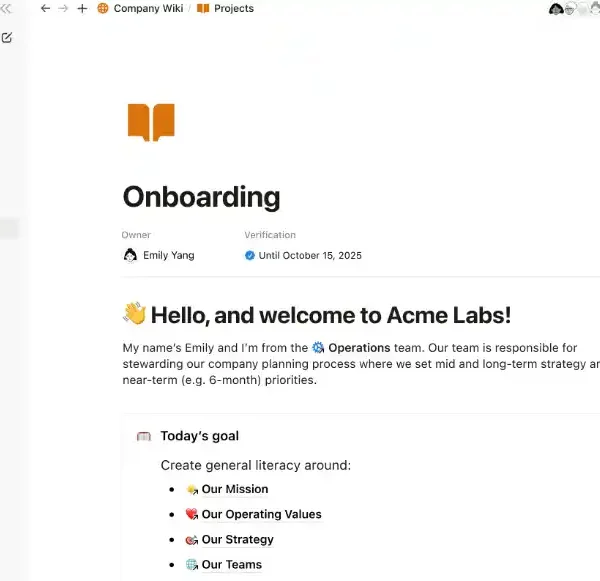This screenshot has width=600, height=581.
Task: Open the Our Mission page link
Action: click(235, 489)
